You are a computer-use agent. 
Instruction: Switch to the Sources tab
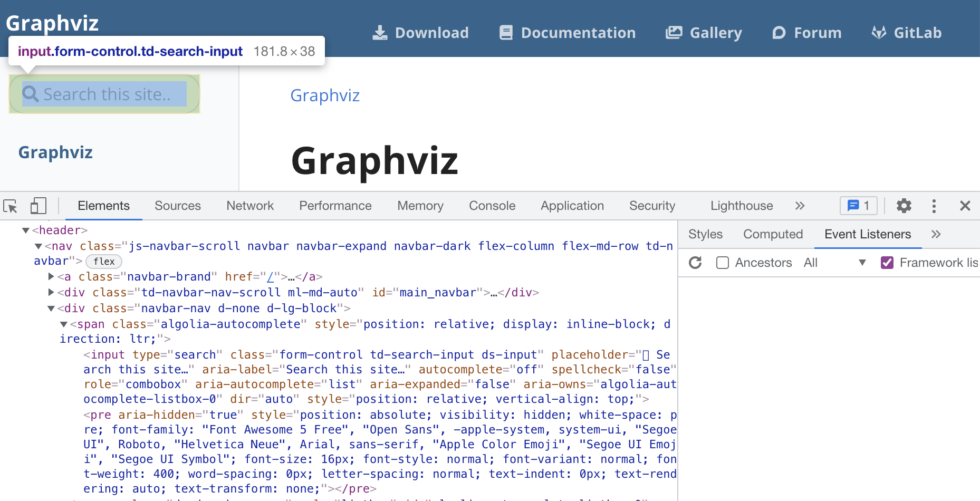point(178,206)
